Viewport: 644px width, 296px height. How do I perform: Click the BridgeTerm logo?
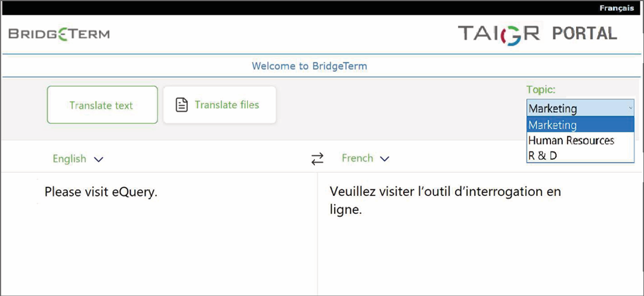point(59,33)
